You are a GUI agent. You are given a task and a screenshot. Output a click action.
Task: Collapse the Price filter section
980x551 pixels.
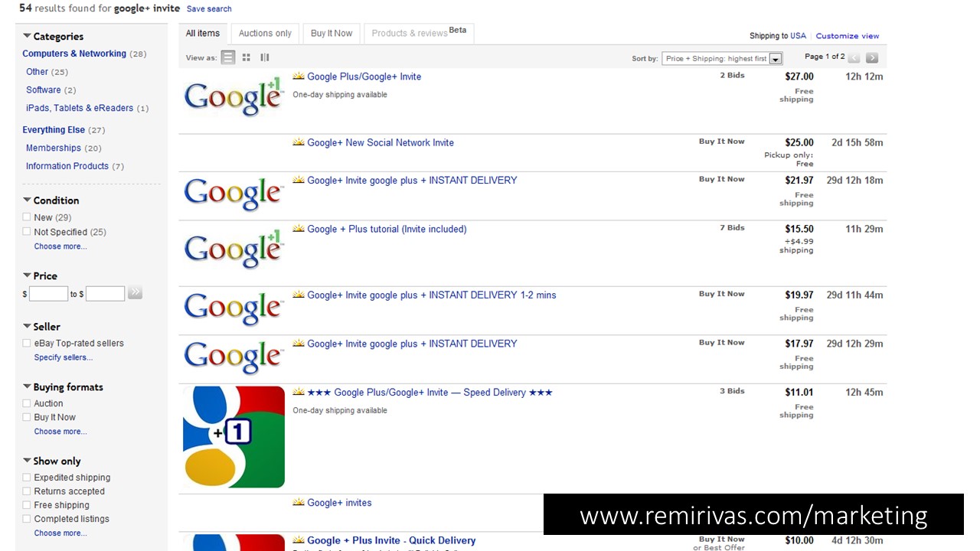[x=27, y=275]
